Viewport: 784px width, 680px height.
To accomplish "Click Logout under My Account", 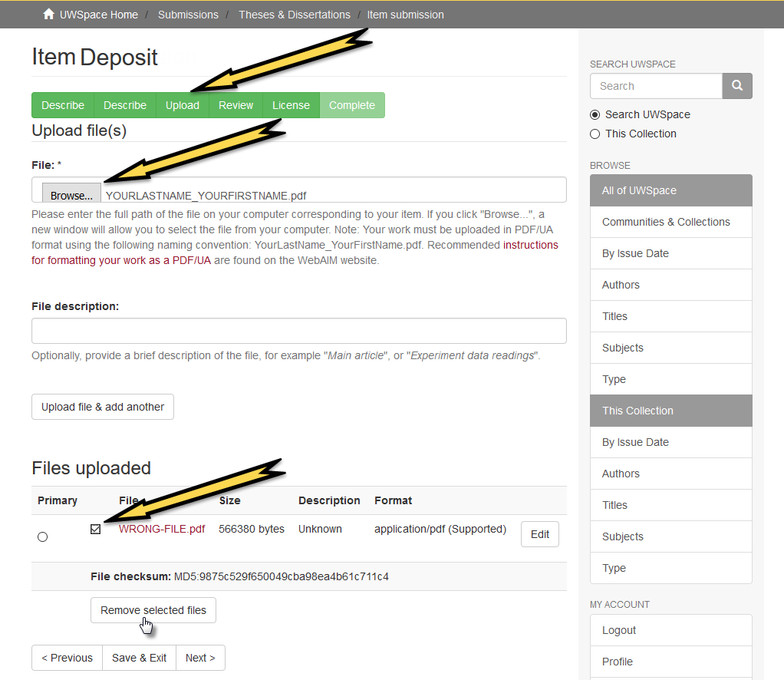I will (x=618, y=630).
